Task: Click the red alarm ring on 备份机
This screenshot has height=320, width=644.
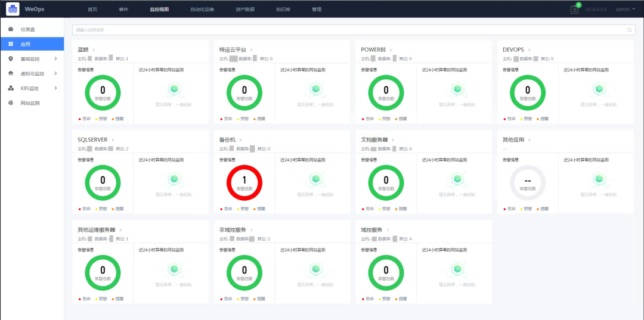Action: (244, 182)
